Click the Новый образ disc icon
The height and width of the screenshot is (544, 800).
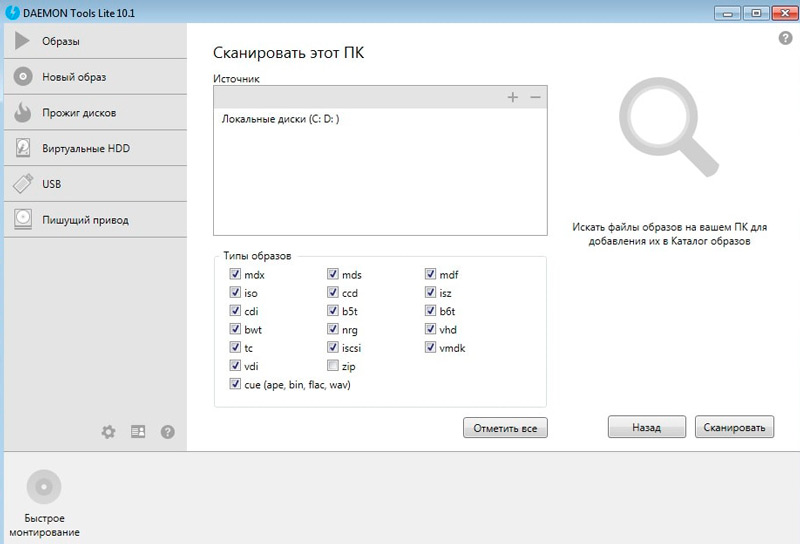[x=23, y=77]
